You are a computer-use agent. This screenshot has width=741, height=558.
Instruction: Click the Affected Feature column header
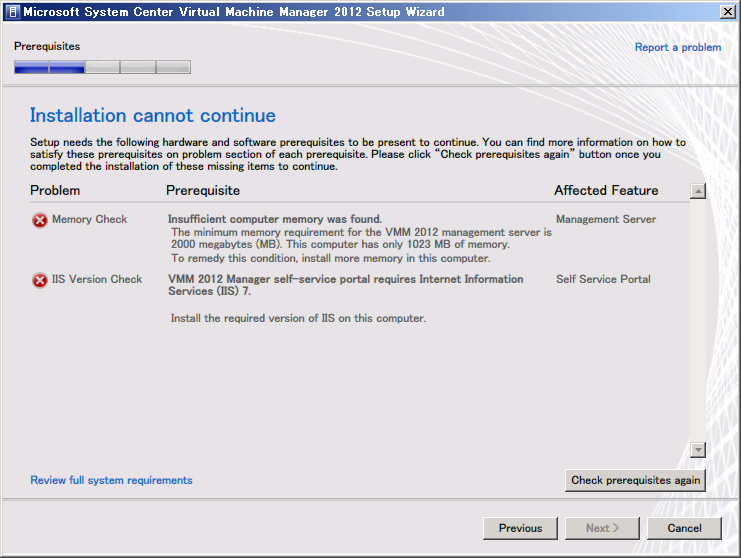pyautogui.click(x=606, y=190)
